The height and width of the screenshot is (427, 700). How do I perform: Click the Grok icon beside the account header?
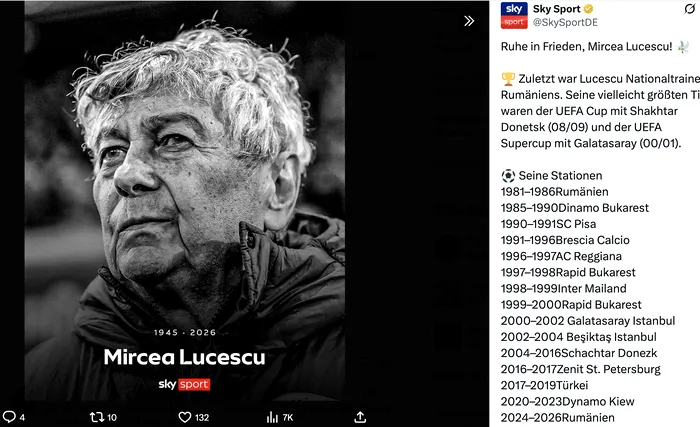[x=690, y=9]
